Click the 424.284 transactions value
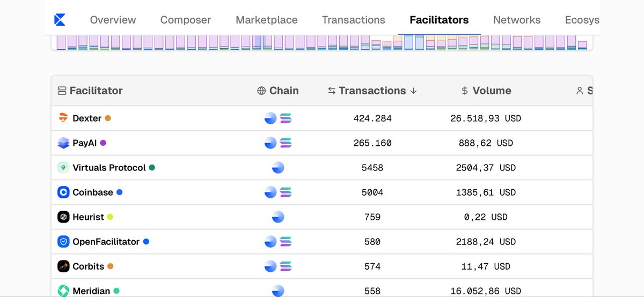The width and height of the screenshot is (644, 297). [372, 118]
